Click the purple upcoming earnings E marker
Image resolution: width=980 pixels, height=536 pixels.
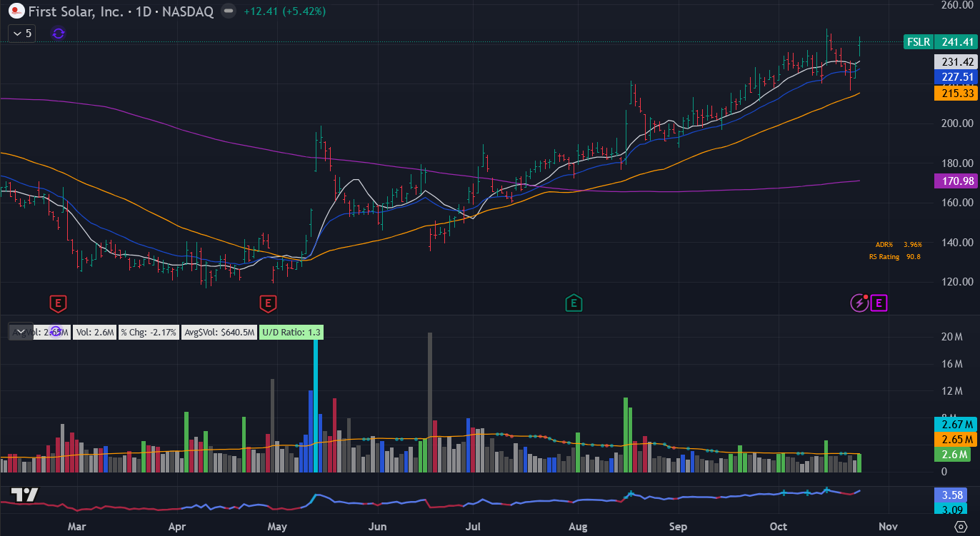(879, 303)
